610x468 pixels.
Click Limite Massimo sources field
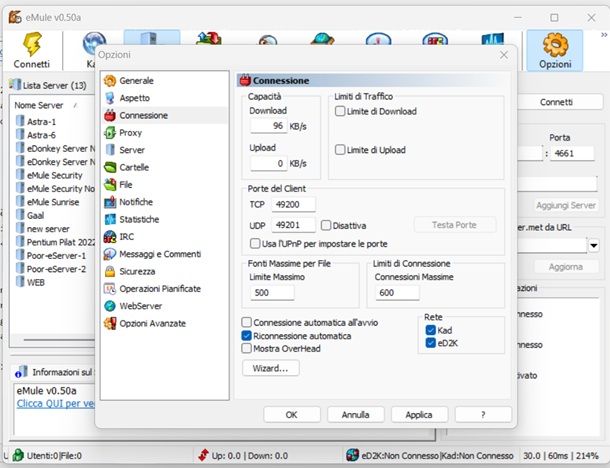click(272, 293)
